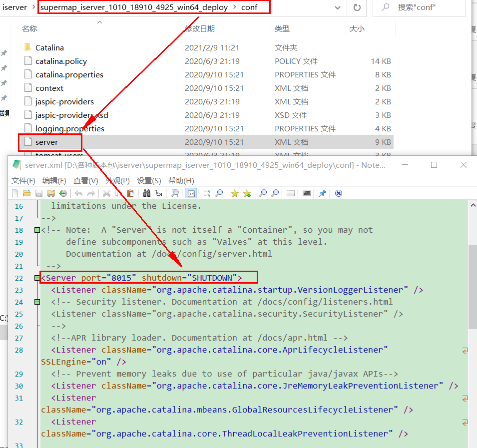Screen dimensions: 477x448
Task: Click the Catalina folder icon
Action: click(27, 47)
